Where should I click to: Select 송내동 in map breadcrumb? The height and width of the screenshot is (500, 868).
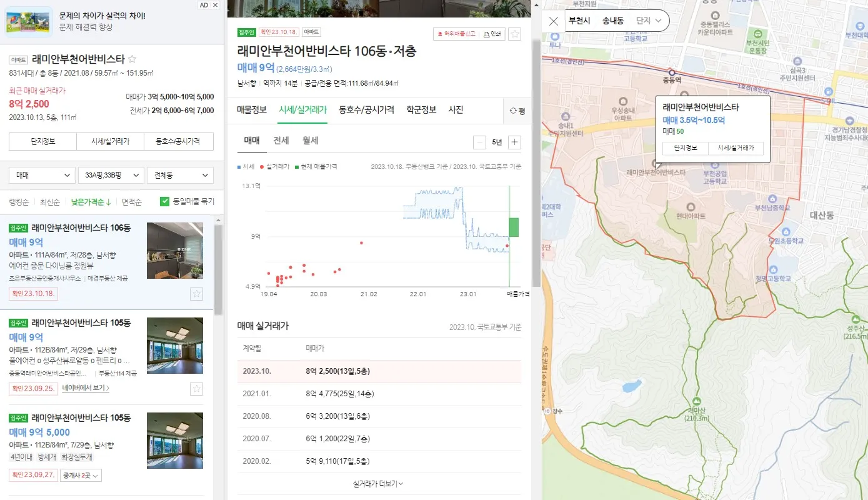[613, 21]
